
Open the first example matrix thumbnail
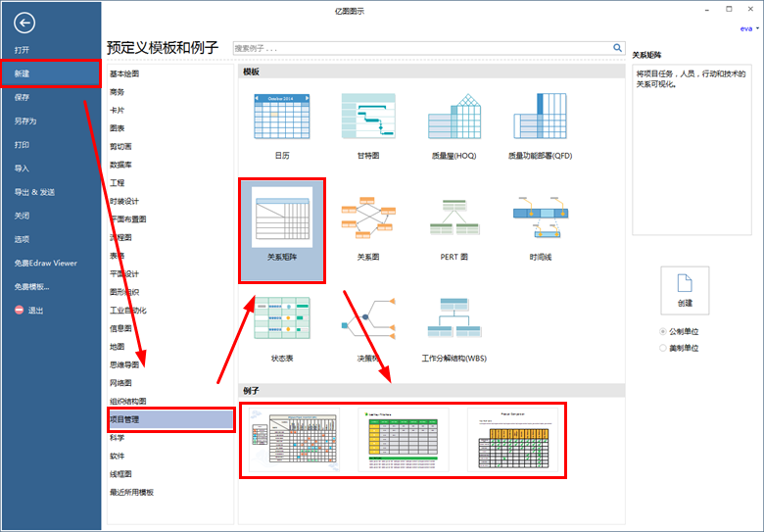click(x=294, y=440)
